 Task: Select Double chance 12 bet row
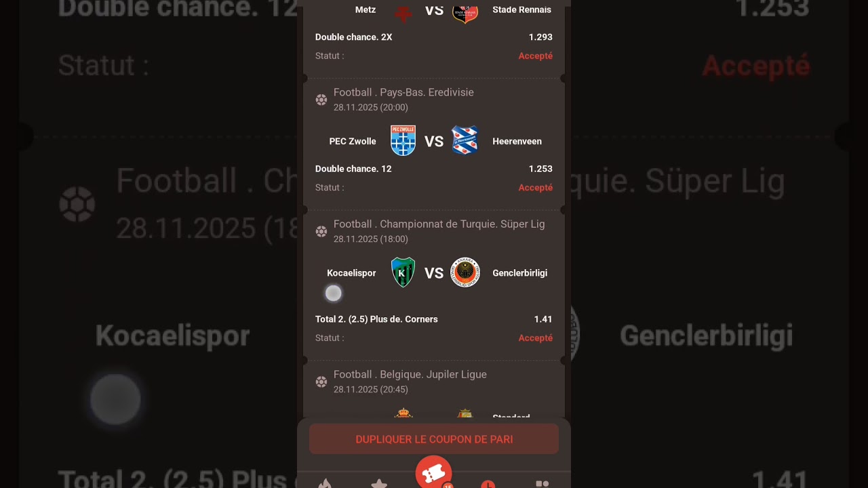(434, 169)
